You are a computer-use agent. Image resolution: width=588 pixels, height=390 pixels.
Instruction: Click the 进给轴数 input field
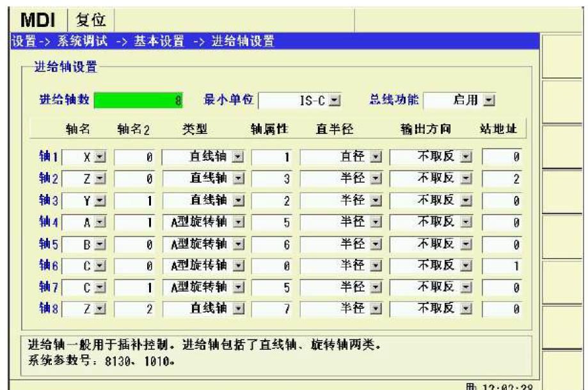138,100
